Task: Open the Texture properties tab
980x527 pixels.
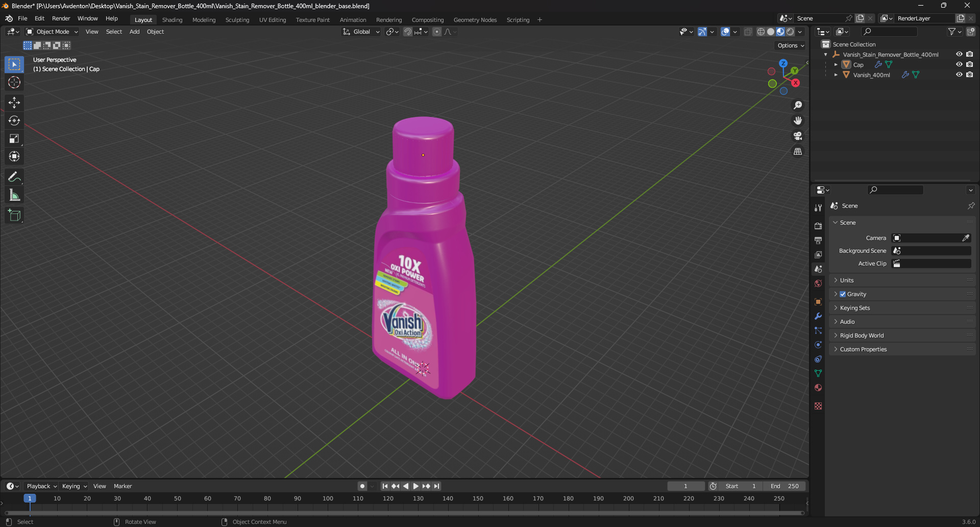Action: 818,406
